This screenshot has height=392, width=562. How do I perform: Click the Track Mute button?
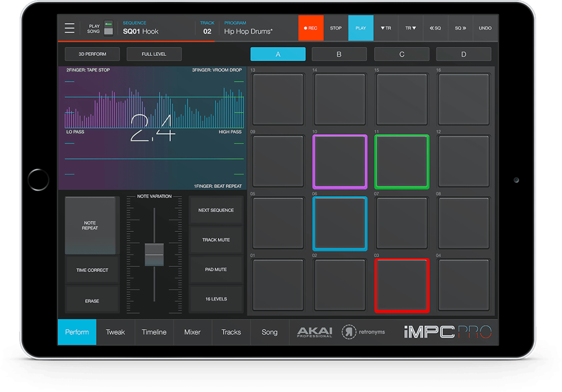pos(216,240)
